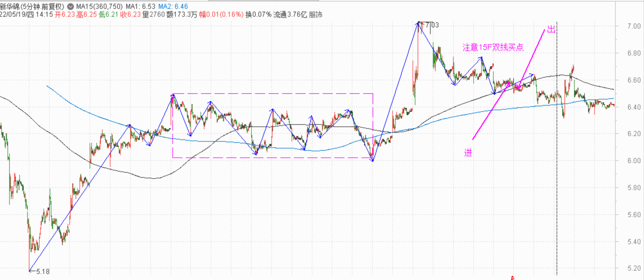The width and height of the screenshot is (644, 280).
Task: Click the volume value 量2760
Action: 154,15
